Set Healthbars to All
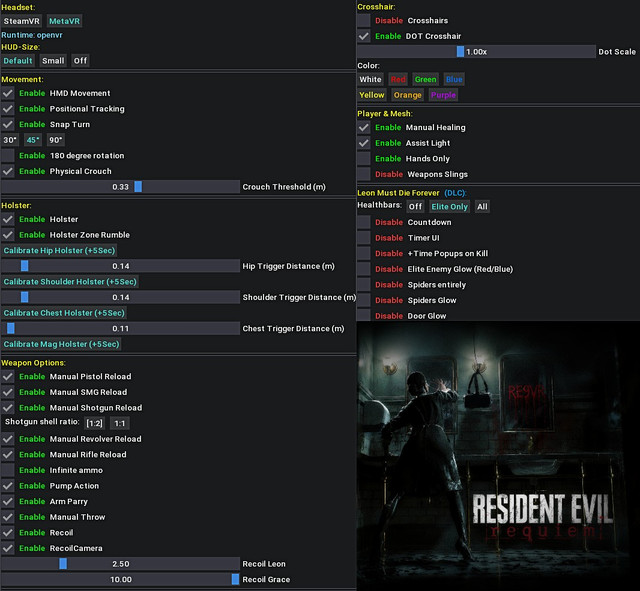The width and height of the screenshot is (640, 591). (482, 207)
